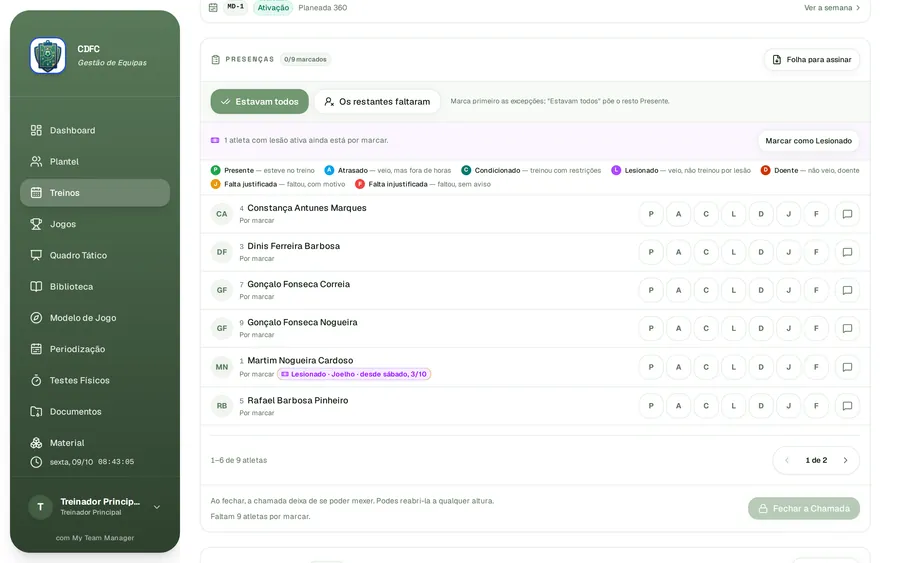Screen dimensions: 900x563
Task: Go to next page of athletes
Action: pos(845,460)
